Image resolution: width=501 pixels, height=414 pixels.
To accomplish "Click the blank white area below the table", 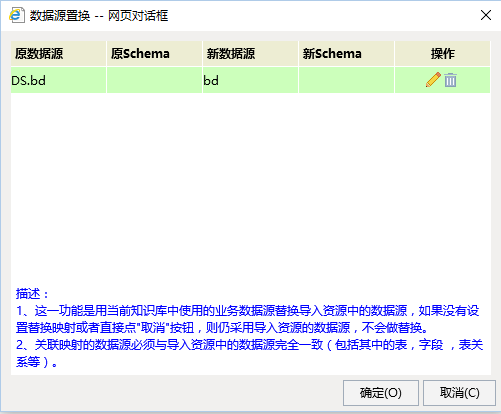I will [x=250, y=187].
